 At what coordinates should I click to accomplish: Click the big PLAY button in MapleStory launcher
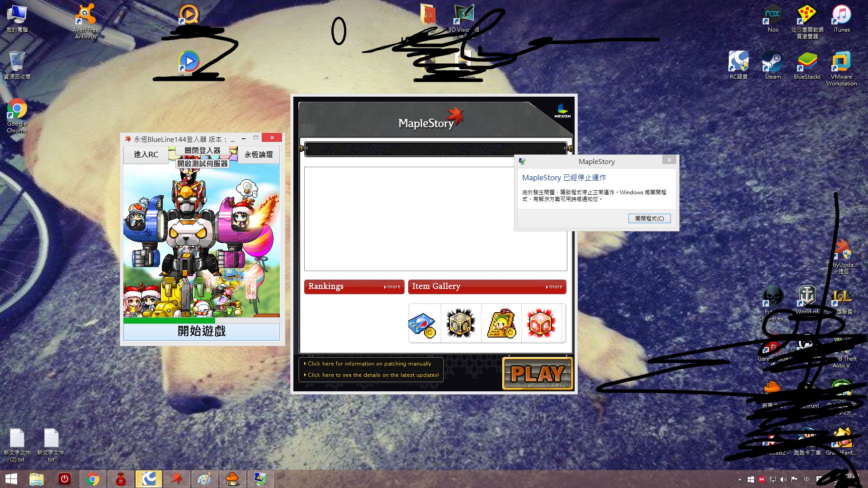click(x=538, y=374)
